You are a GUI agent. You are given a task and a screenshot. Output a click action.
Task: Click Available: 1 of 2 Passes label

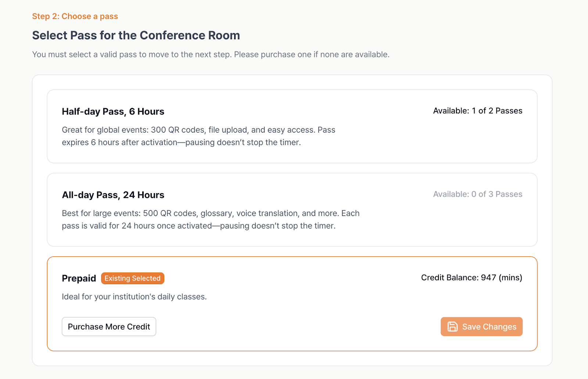tap(477, 111)
